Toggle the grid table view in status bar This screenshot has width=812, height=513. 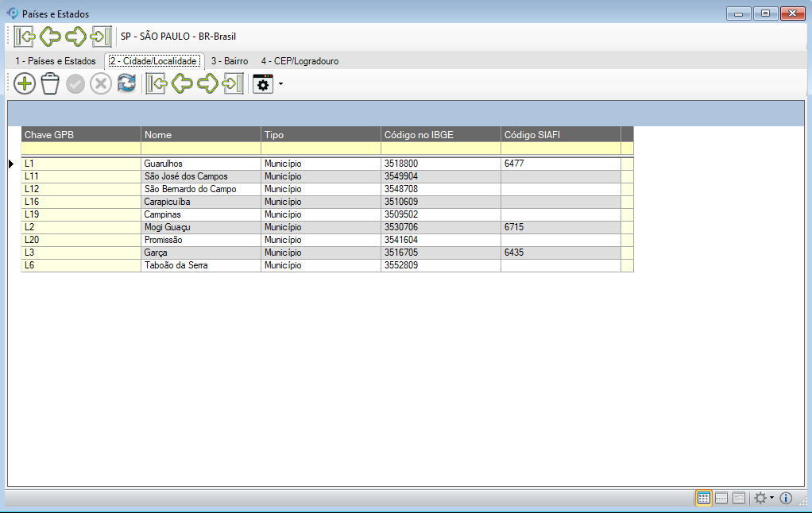click(703, 498)
